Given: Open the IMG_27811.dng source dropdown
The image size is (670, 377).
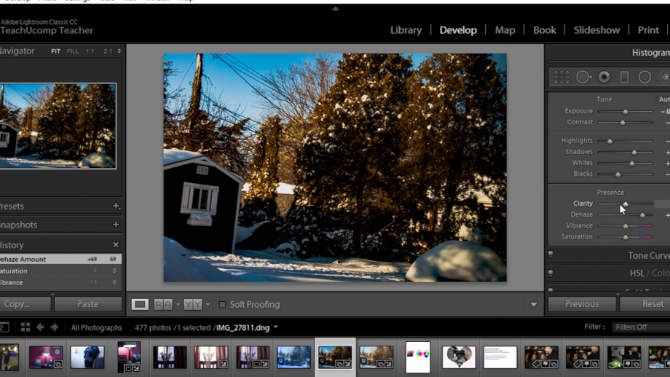Looking at the screenshot, I should tap(276, 327).
